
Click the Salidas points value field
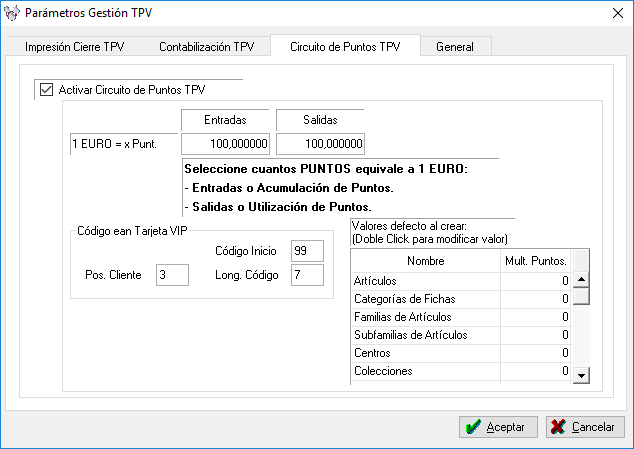coord(320,144)
